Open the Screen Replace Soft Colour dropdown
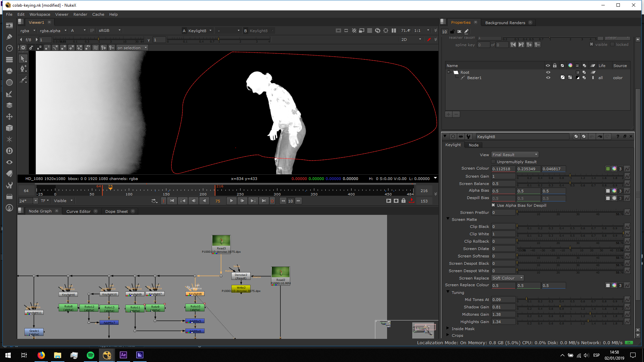Viewport: 644px width, 362px height. tap(507, 278)
